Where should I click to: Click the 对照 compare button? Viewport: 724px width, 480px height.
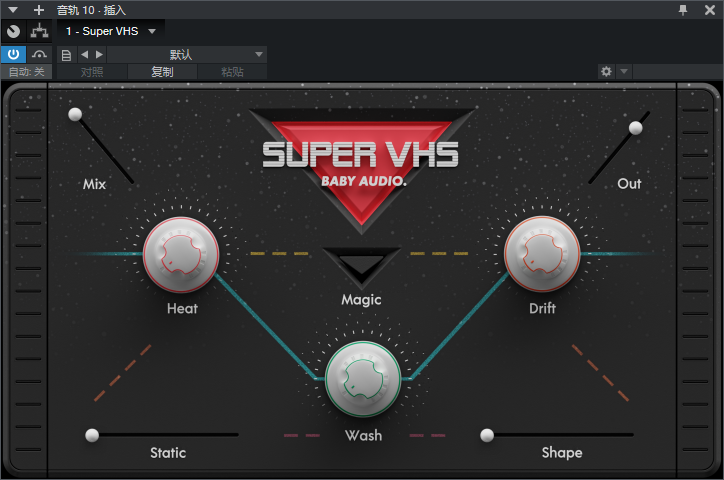(x=92, y=72)
